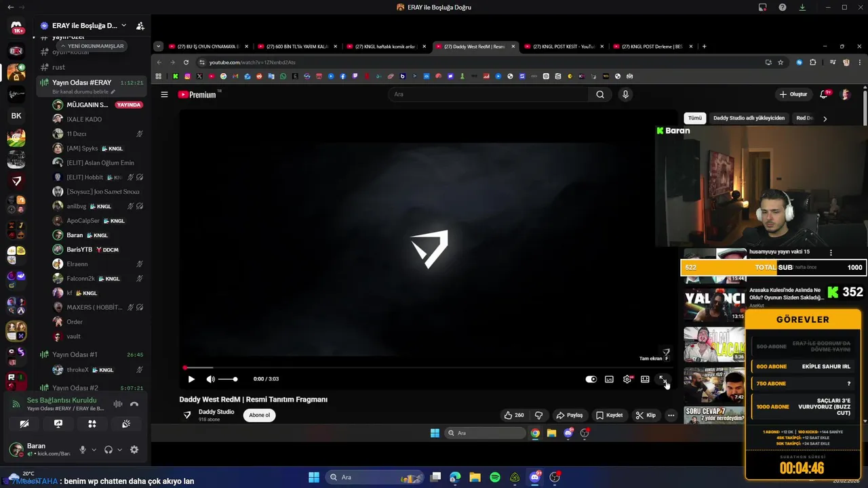868x488 pixels.
Task: Click the Klip button
Action: pyautogui.click(x=646, y=415)
